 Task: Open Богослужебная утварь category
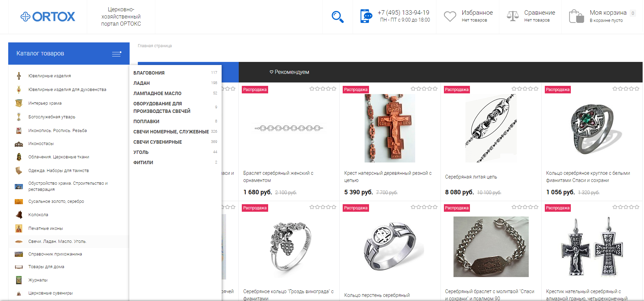(x=52, y=117)
